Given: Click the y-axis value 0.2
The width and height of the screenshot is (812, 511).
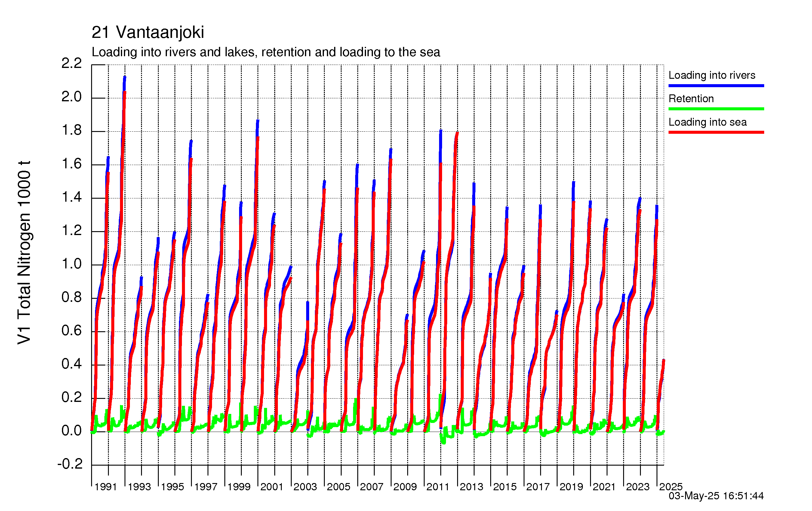Looking at the screenshot, I should coord(72,397).
